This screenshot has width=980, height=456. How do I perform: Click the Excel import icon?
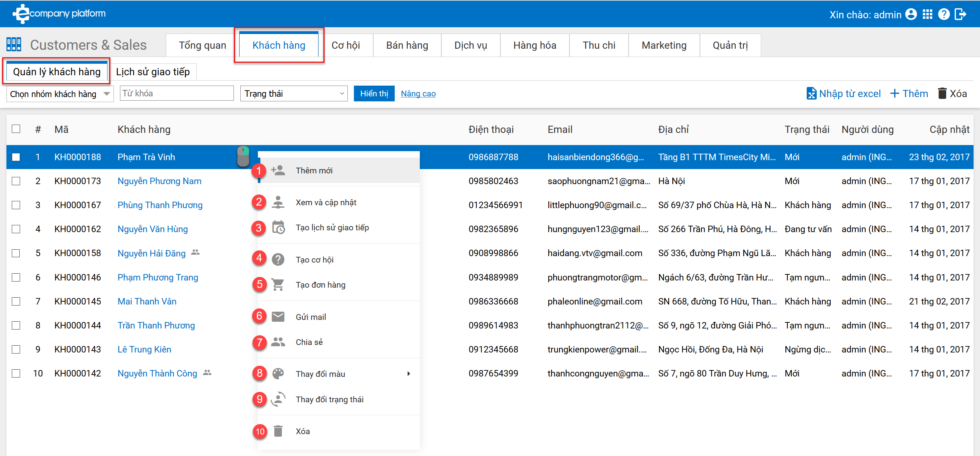point(811,93)
